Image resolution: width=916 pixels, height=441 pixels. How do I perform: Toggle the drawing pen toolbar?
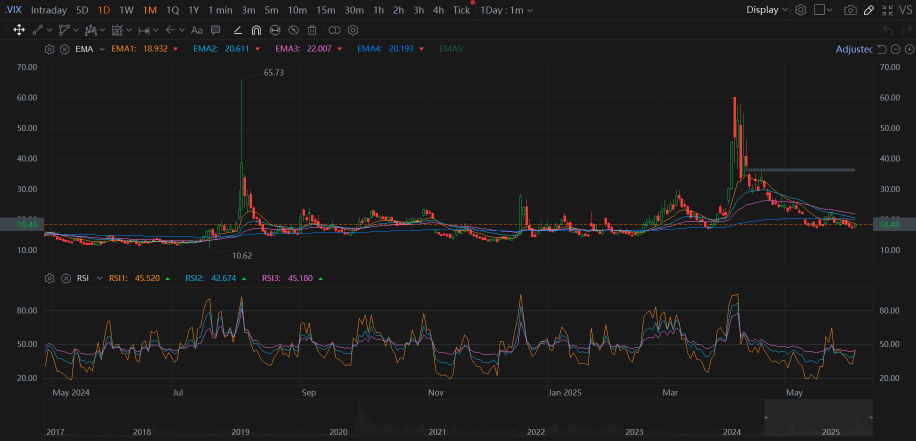point(869,10)
